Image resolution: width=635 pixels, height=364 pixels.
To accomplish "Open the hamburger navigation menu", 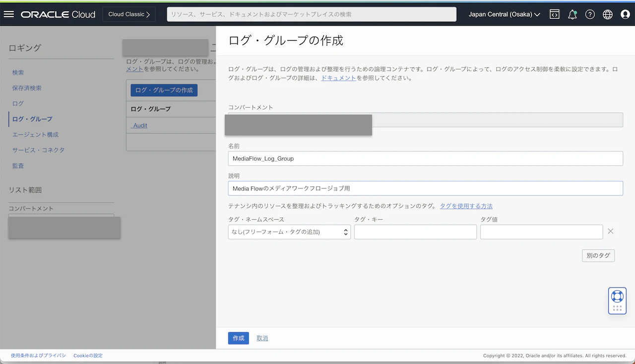I will 9,14.
